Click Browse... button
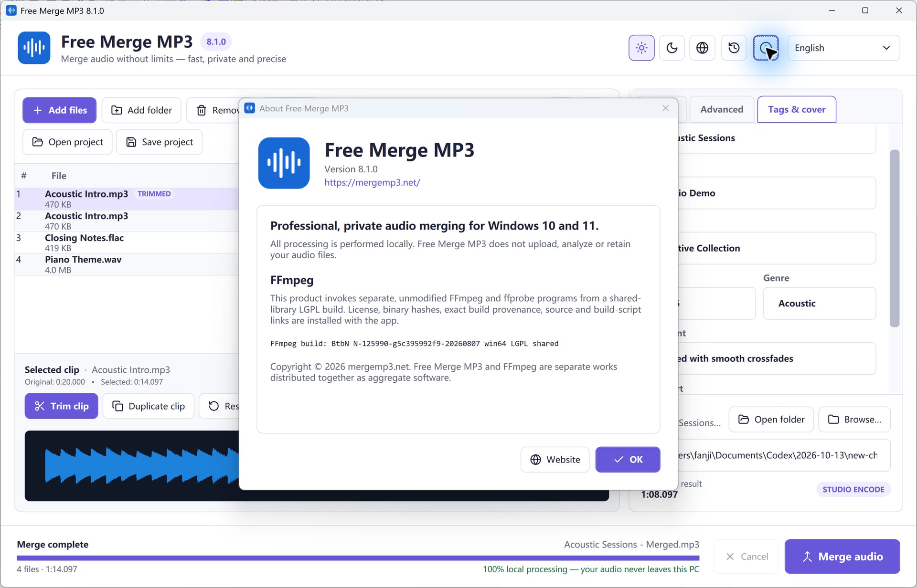This screenshot has height=588, width=917. (x=854, y=420)
